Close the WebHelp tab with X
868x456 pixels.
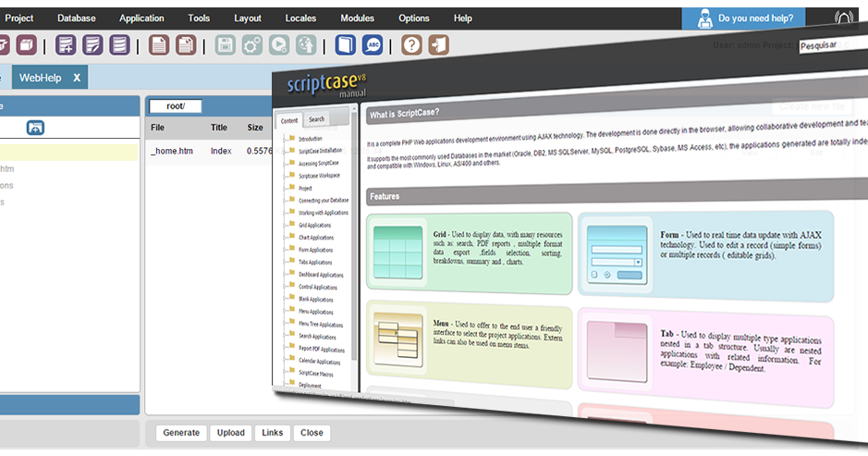point(77,78)
